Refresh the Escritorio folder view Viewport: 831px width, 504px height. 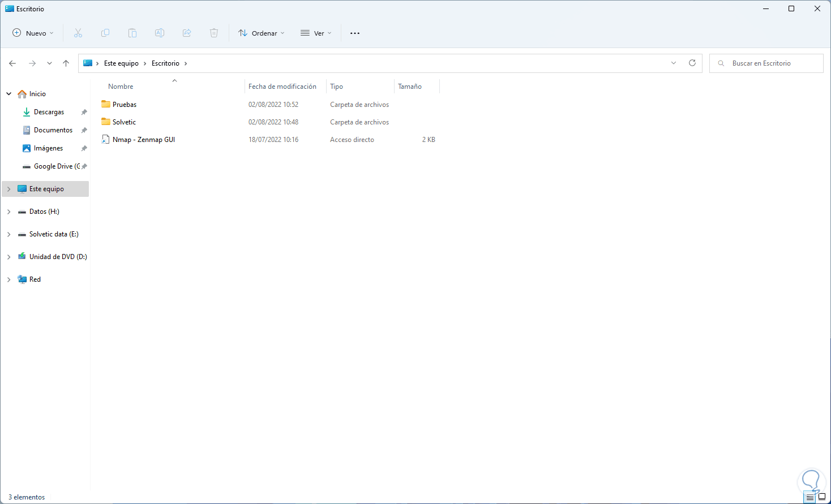pos(692,63)
